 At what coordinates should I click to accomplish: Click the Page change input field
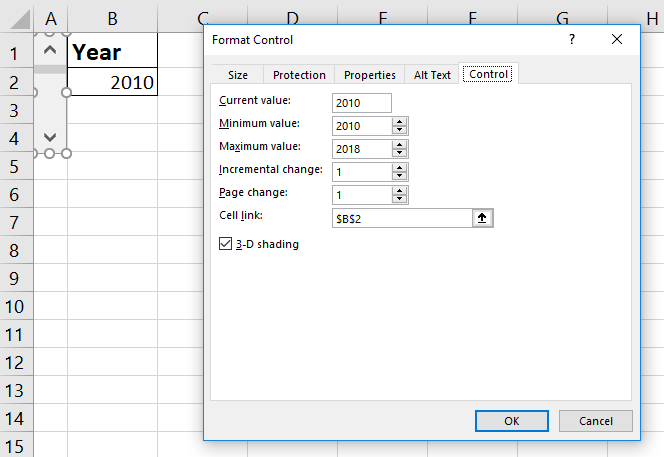point(362,195)
